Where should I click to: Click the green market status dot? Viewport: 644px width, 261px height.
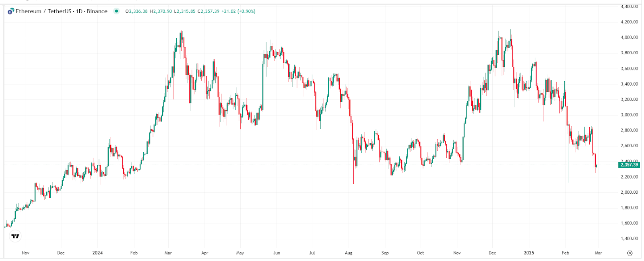tap(116, 11)
